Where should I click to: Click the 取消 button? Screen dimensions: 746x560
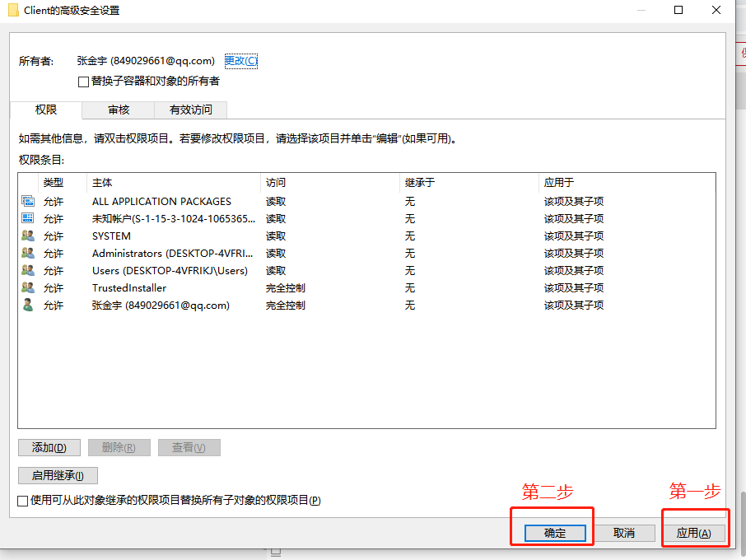(x=624, y=533)
